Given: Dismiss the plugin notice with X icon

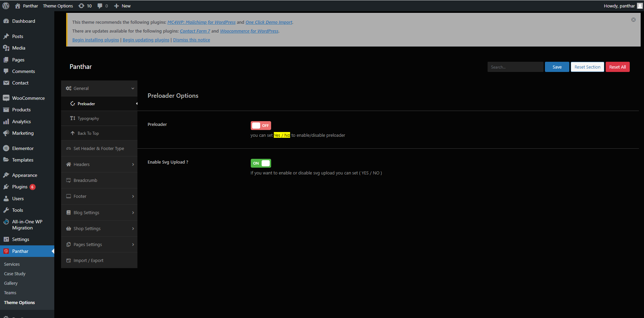Looking at the screenshot, I should pyautogui.click(x=633, y=20).
